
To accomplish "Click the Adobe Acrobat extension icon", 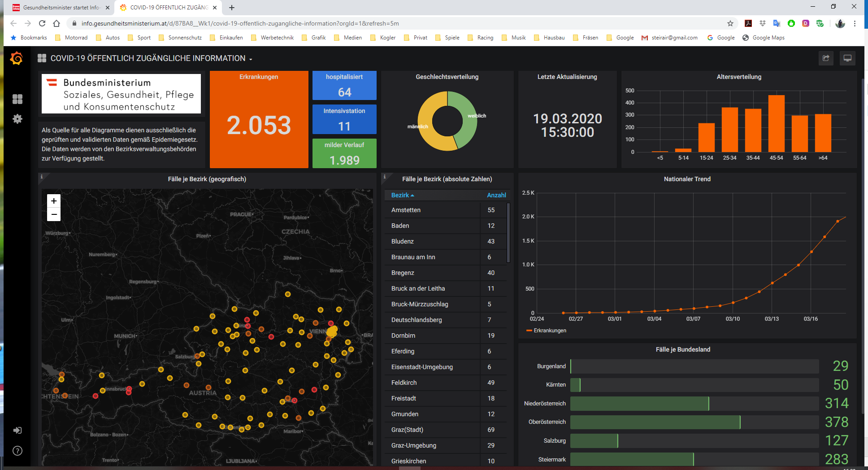I will (x=748, y=23).
